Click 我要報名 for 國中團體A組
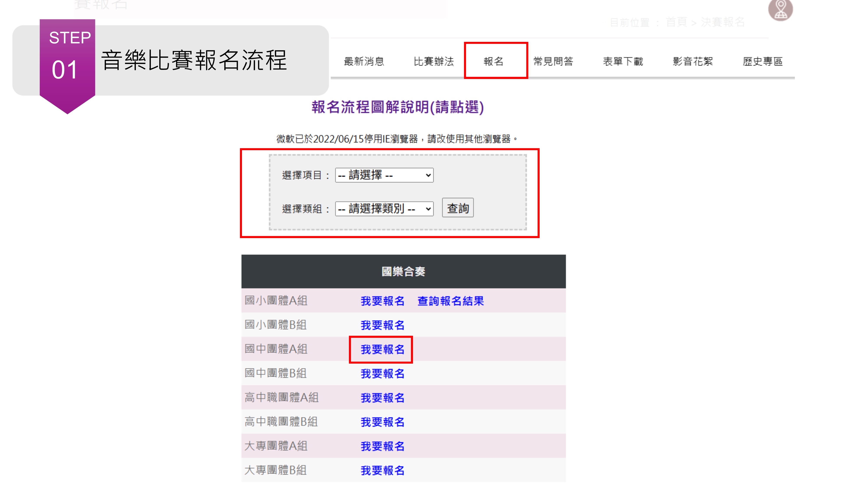This screenshot has height=488, width=868. (382, 349)
